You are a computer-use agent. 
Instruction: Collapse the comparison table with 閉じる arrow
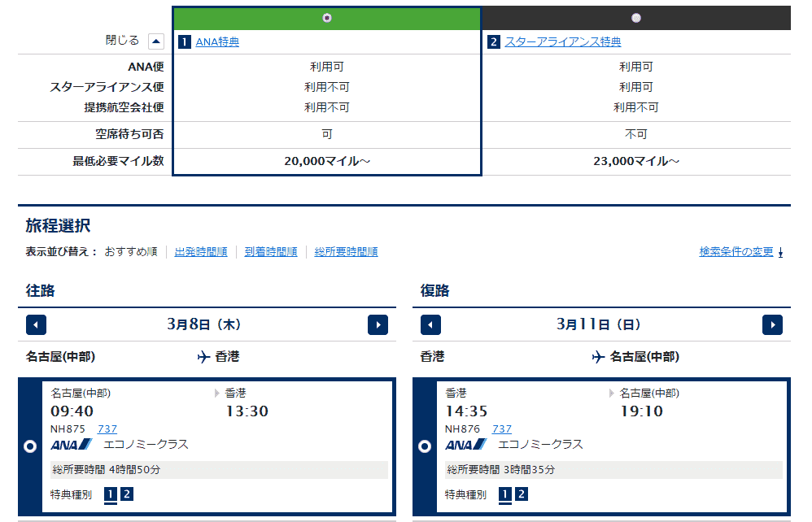(x=156, y=41)
